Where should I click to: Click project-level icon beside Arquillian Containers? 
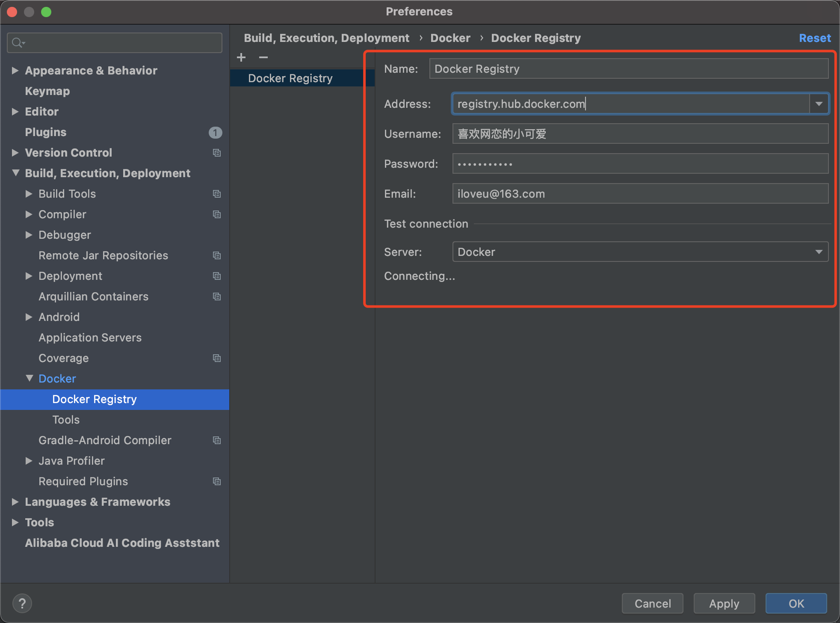coord(217,297)
